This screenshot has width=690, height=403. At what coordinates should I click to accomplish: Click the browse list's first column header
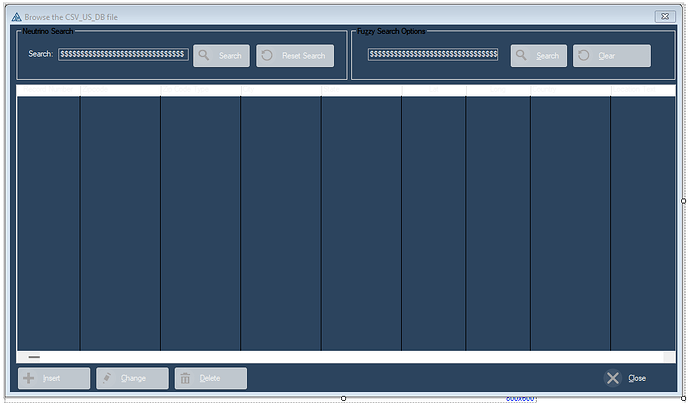tap(48, 91)
